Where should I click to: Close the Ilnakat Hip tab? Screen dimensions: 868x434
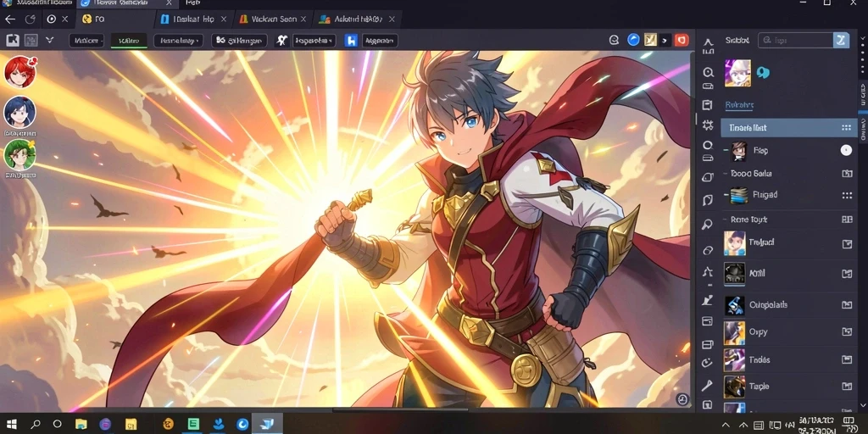(224, 19)
